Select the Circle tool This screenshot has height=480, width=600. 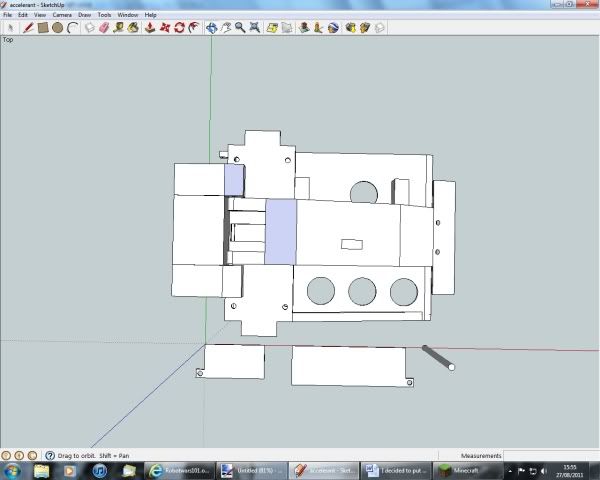57,28
